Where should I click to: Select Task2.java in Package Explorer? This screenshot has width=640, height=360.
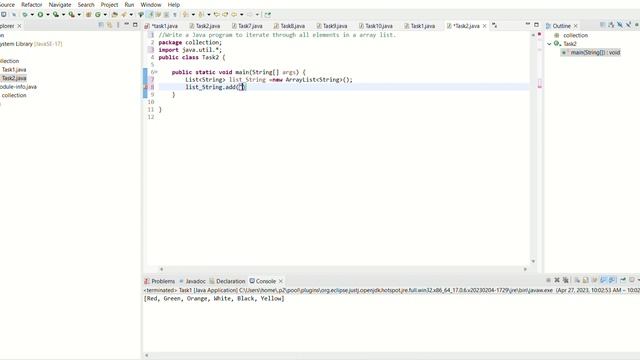point(14,78)
